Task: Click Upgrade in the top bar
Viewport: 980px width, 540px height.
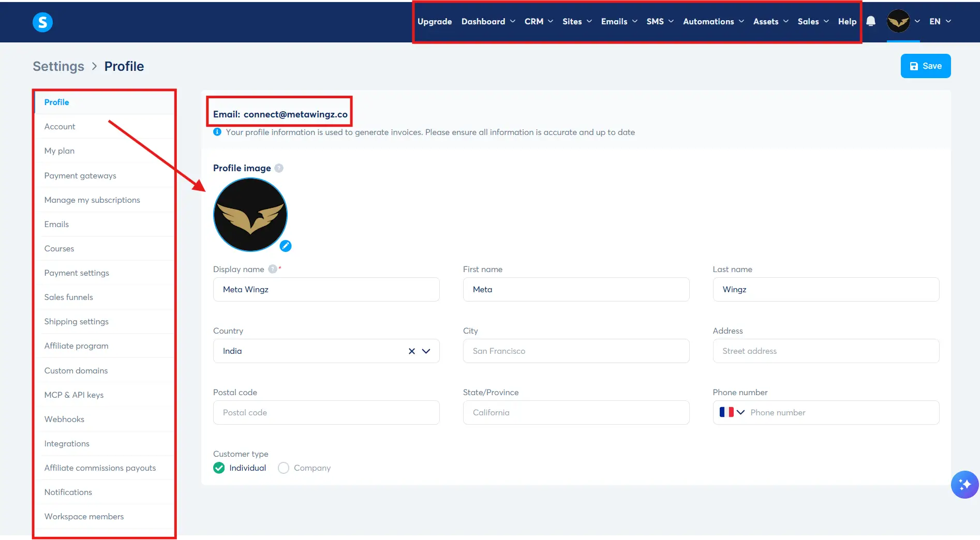Action: click(435, 21)
